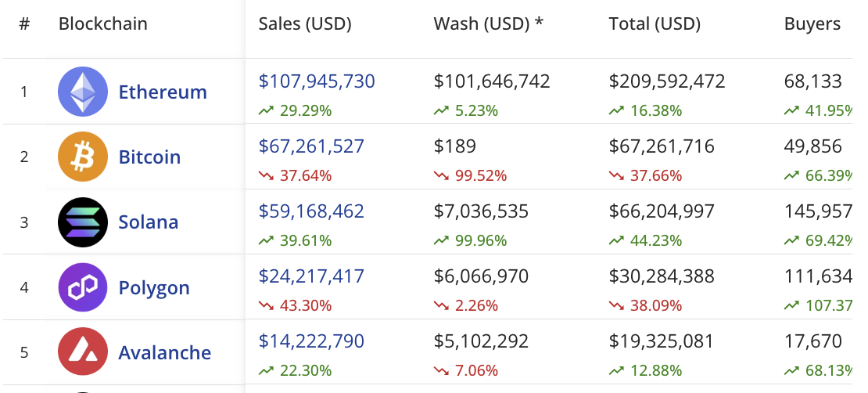The height and width of the screenshot is (393, 868).
Task: Click the red Avalanche logo icon
Action: click(82, 352)
